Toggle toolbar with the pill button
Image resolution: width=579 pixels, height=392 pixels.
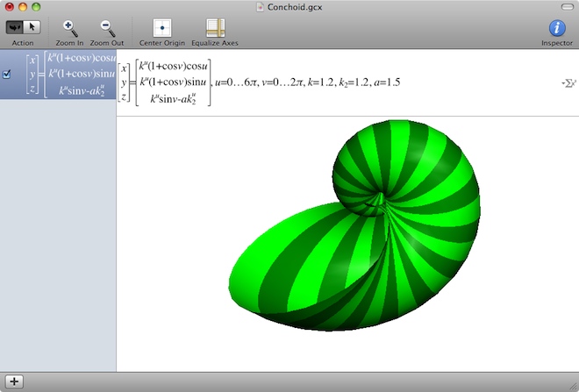pyautogui.click(x=568, y=7)
